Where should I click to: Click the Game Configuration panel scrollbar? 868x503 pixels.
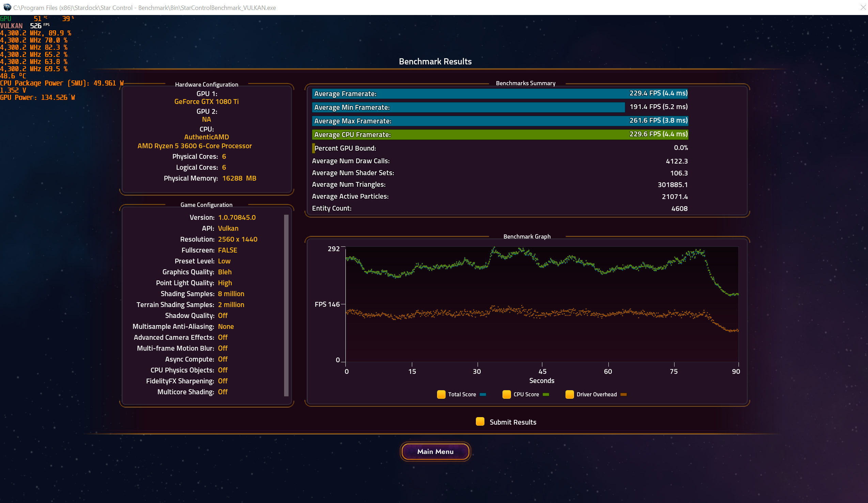(286, 305)
